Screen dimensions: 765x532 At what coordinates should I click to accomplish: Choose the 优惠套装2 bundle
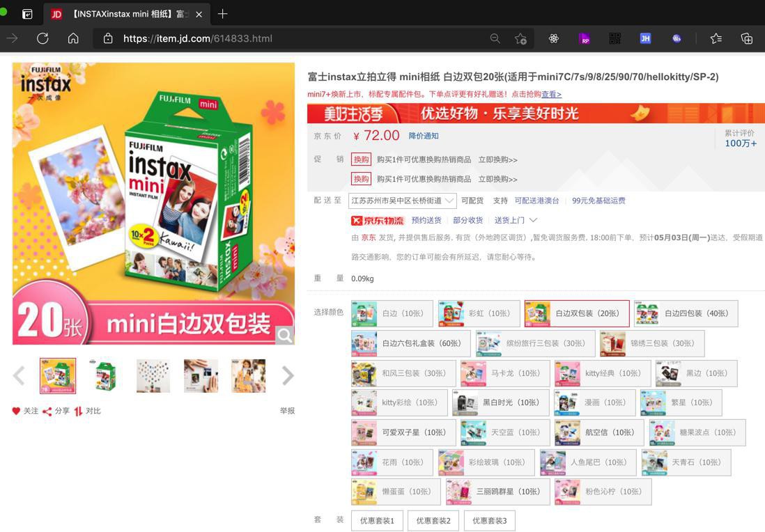(x=433, y=521)
